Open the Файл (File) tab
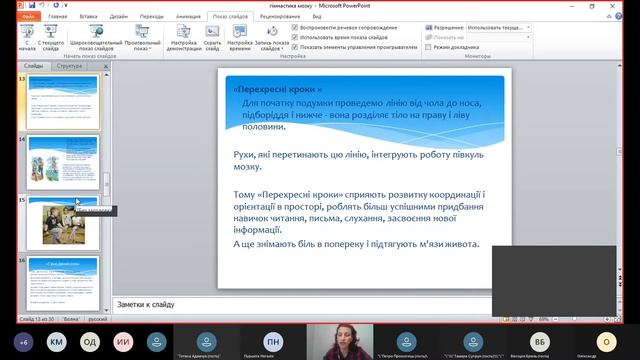 pos(29,16)
